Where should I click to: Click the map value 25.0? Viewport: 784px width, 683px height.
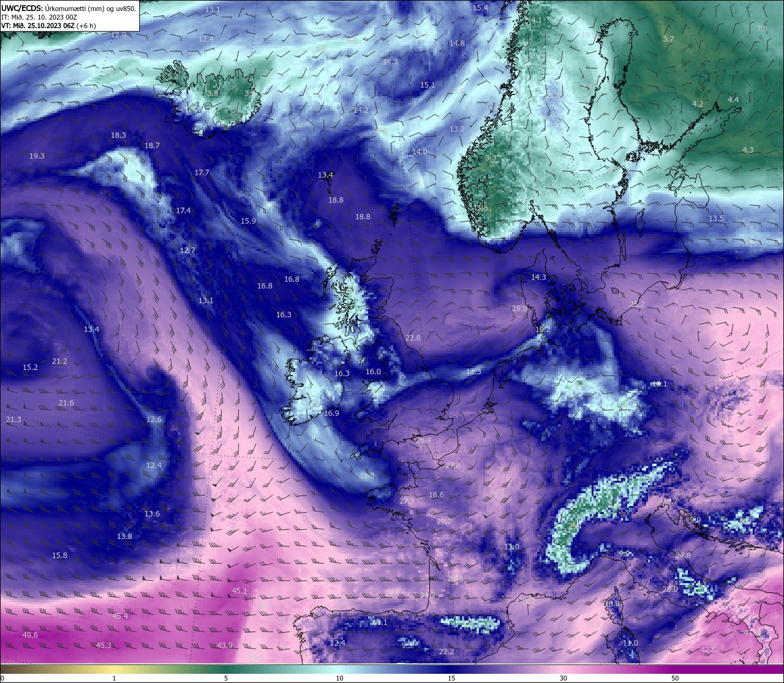[519, 309]
